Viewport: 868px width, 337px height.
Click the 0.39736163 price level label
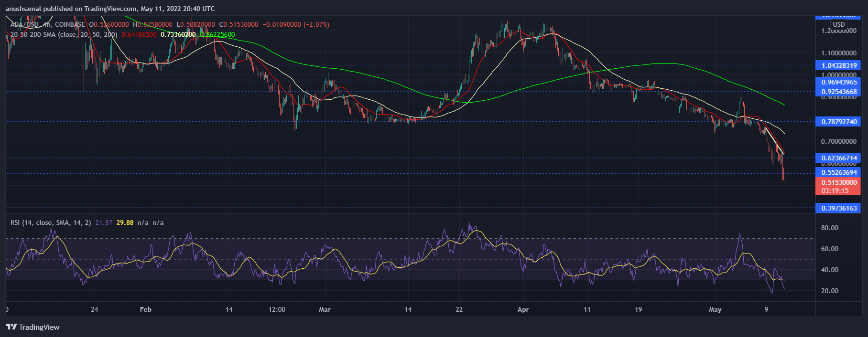pyautogui.click(x=839, y=208)
